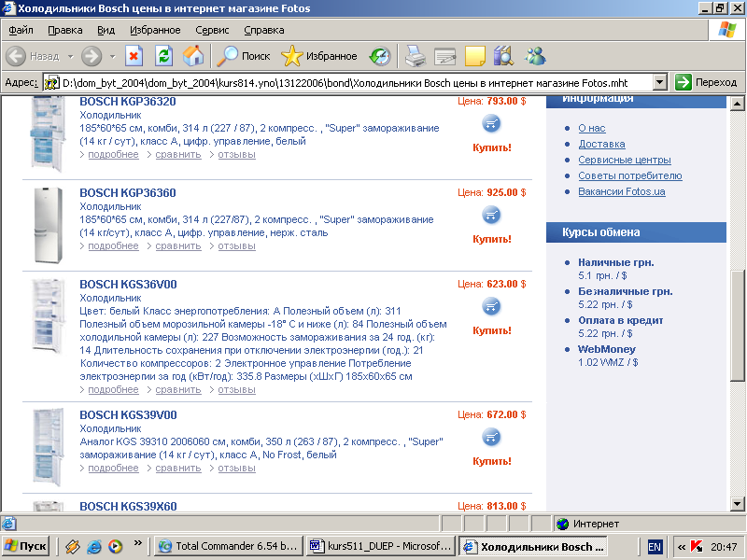Open the Сервисные центры sidebar link
The height and width of the screenshot is (560, 747).
(625, 160)
